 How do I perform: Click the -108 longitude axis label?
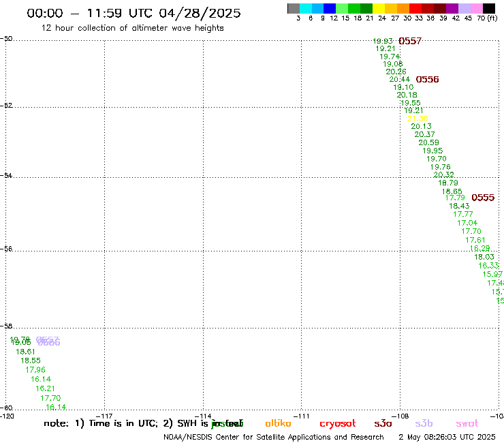click(x=400, y=416)
